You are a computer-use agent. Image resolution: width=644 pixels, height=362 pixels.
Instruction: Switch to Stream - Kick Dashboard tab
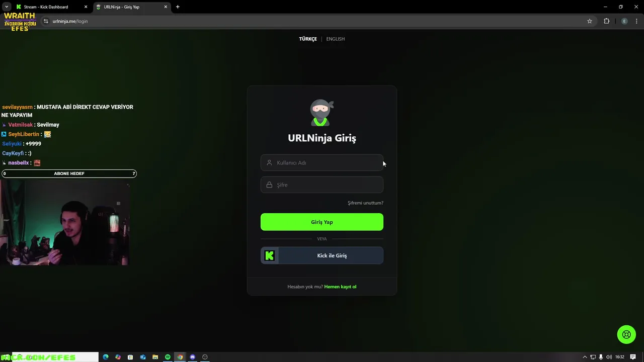tap(51, 7)
